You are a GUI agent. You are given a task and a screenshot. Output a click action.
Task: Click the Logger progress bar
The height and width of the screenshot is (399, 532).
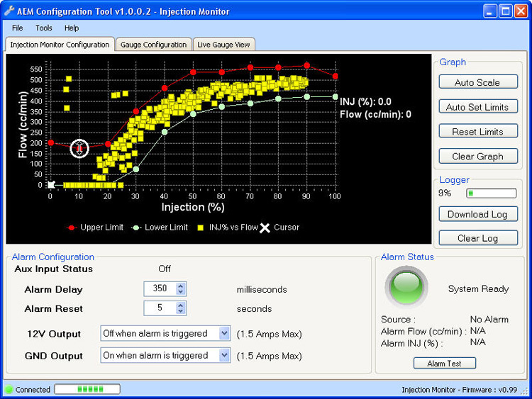coord(491,193)
